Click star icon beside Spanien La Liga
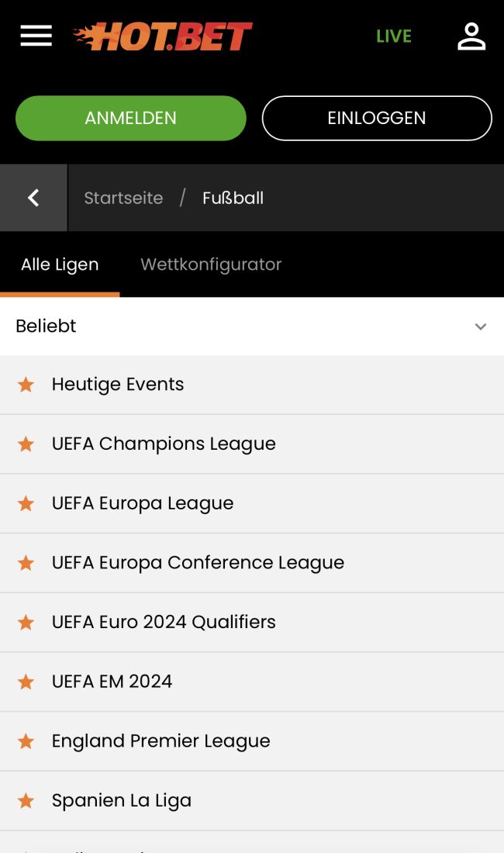 point(26,801)
